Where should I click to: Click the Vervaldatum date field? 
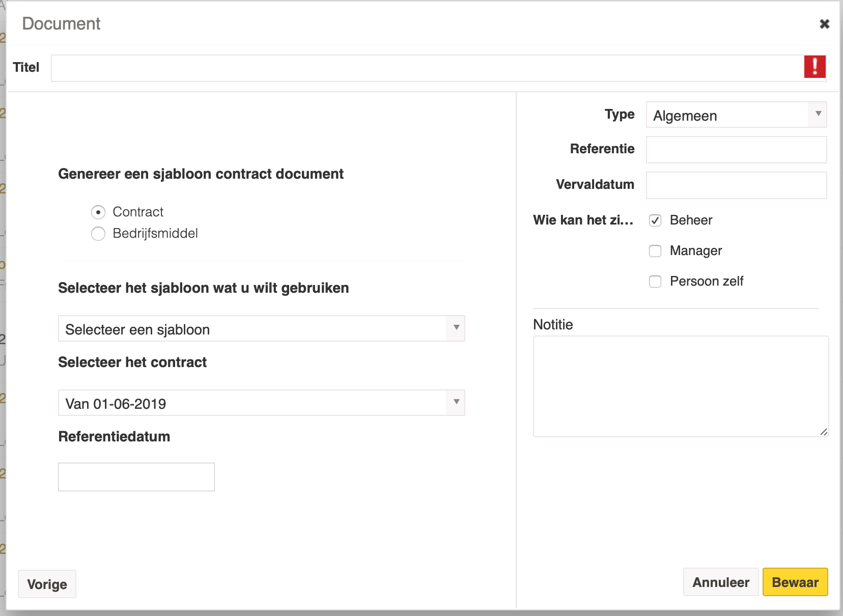(x=736, y=185)
